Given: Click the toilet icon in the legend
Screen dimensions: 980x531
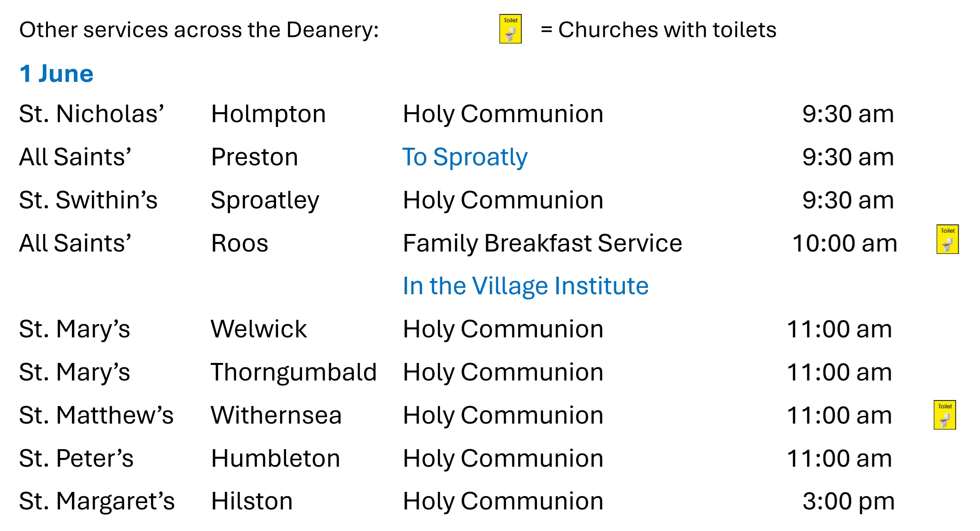Looking at the screenshot, I should (510, 29).
